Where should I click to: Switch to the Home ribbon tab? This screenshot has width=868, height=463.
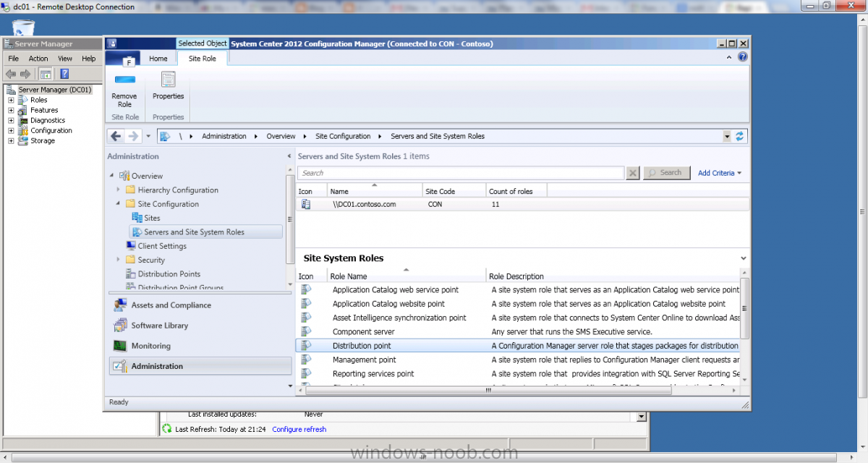pyautogui.click(x=158, y=59)
